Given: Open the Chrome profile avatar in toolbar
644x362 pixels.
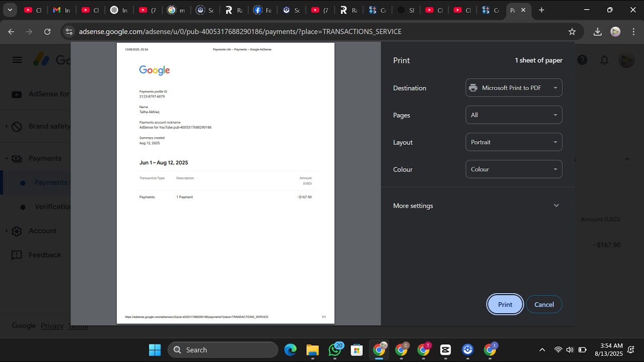Looking at the screenshot, I should coord(615,32).
